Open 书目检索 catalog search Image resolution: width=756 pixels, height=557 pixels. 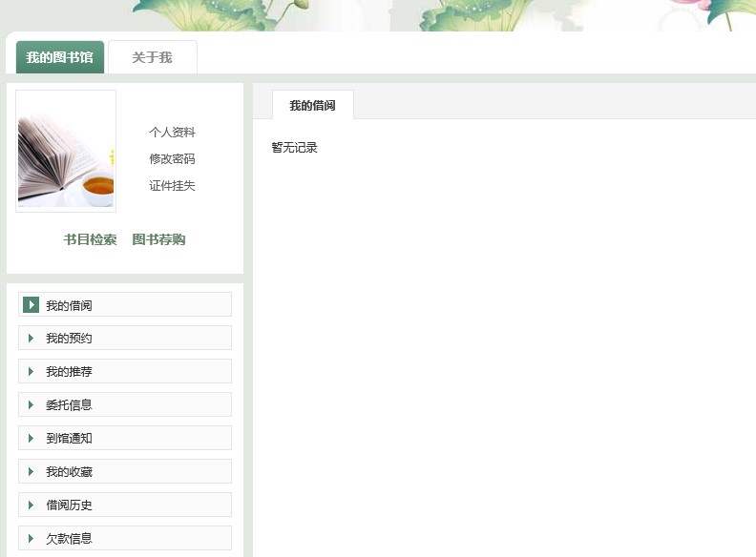(90, 239)
